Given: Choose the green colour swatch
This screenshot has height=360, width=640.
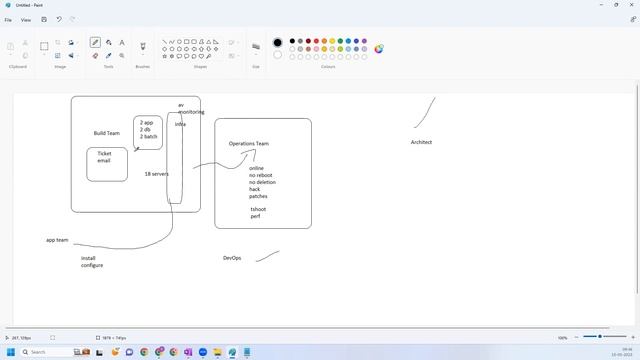Looking at the screenshot, I should coord(340,41).
